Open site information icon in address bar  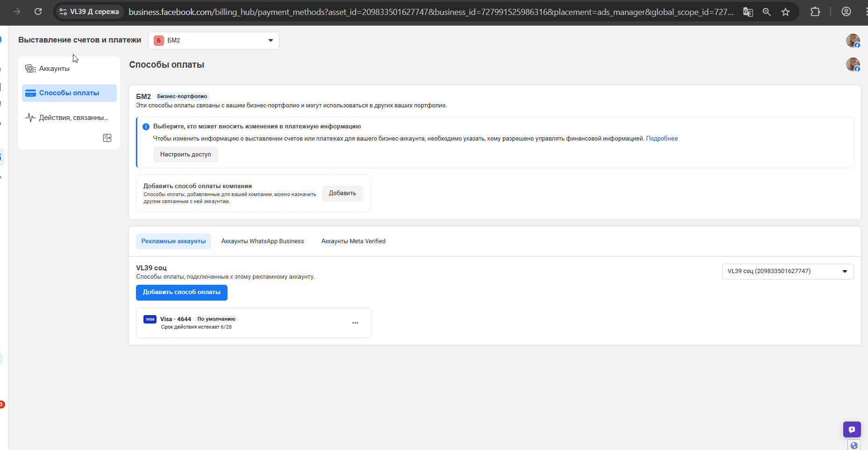click(63, 12)
